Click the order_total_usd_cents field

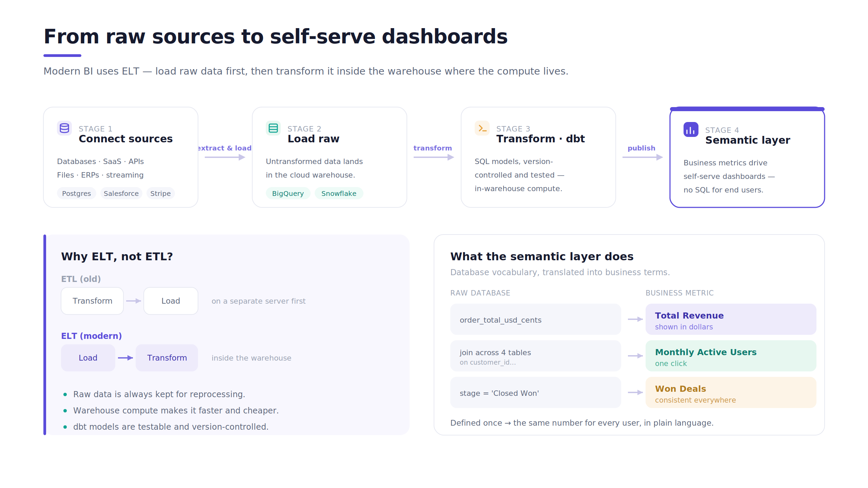point(535,319)
